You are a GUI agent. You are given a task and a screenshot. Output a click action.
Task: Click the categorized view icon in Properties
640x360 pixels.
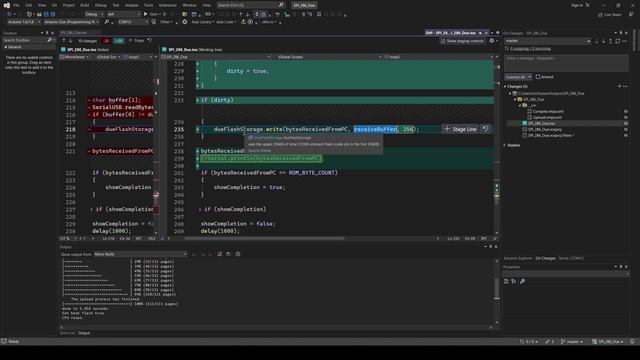(x=506, y=281)
